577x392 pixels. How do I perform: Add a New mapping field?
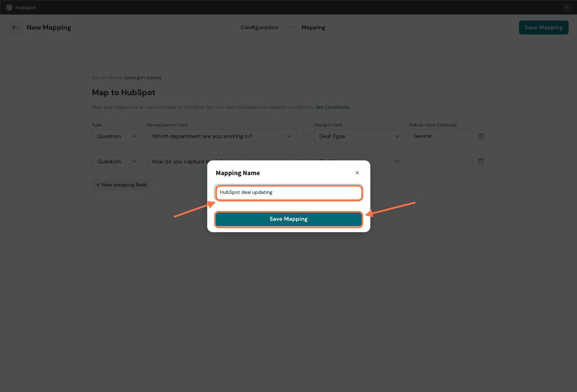coord(121,185)
